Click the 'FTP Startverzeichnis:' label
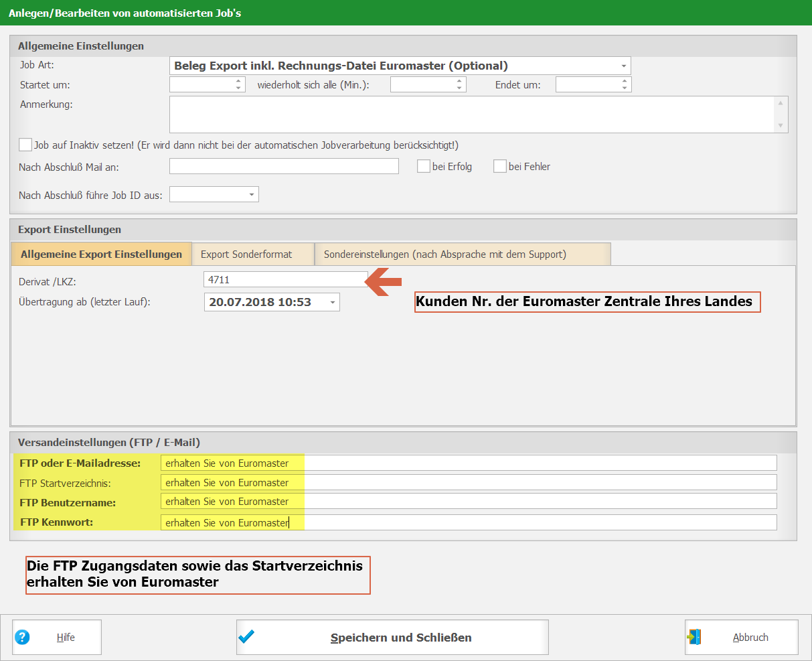 pos(66,483)
